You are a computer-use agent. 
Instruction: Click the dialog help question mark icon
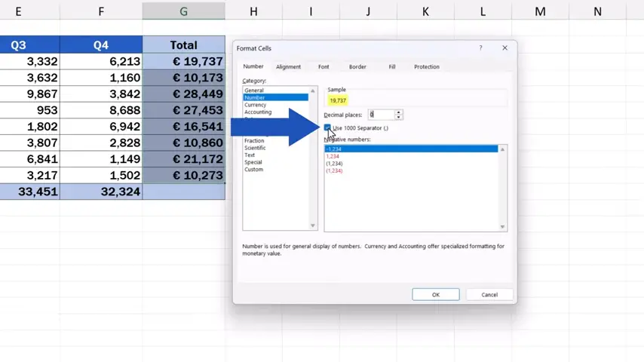pos(480,48)
